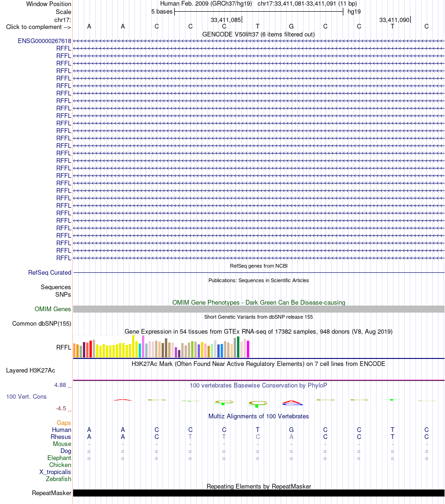
Task: Click the black RepeatMasker bar
Action: click(259, 493)
